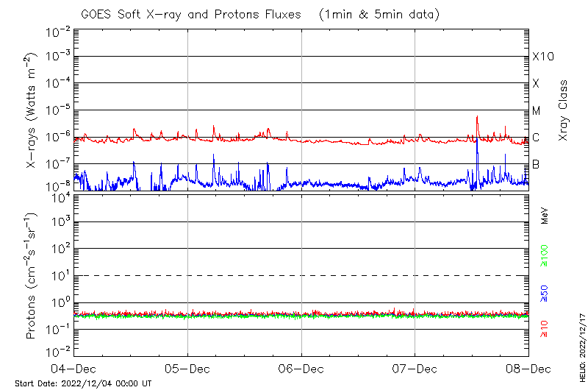
Task: Click the Start Date text at bottom left
Action: coord(83,383)
